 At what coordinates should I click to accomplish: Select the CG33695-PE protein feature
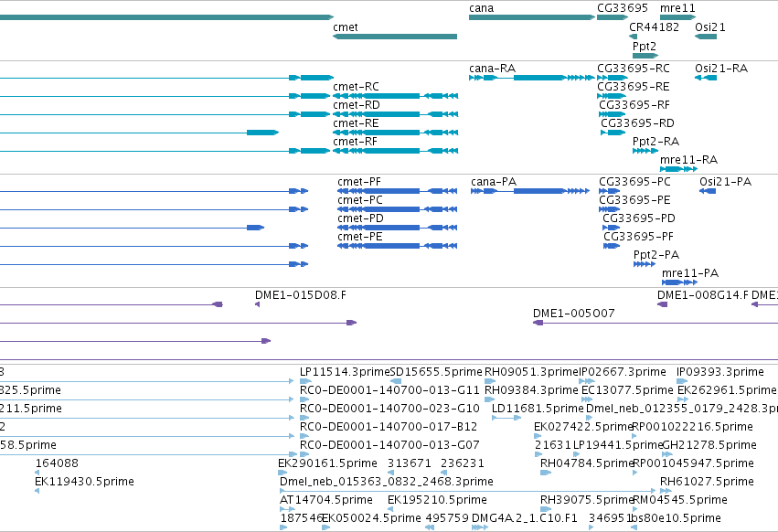click(x=609, y=209)
